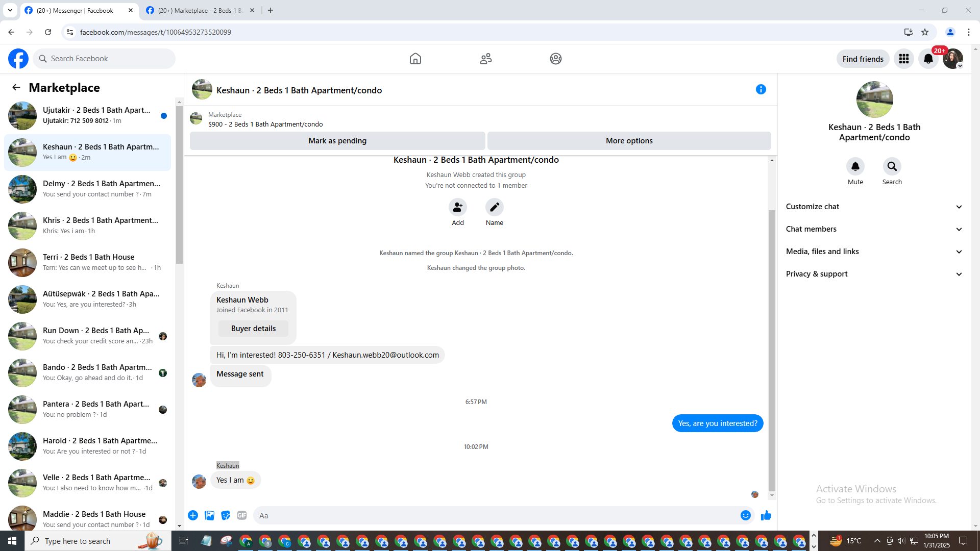Open account menu on profile picture

[x=952, y=59]
